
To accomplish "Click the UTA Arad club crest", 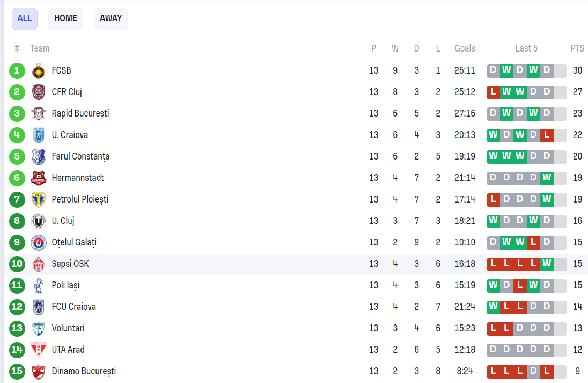I will click(38, 350).
